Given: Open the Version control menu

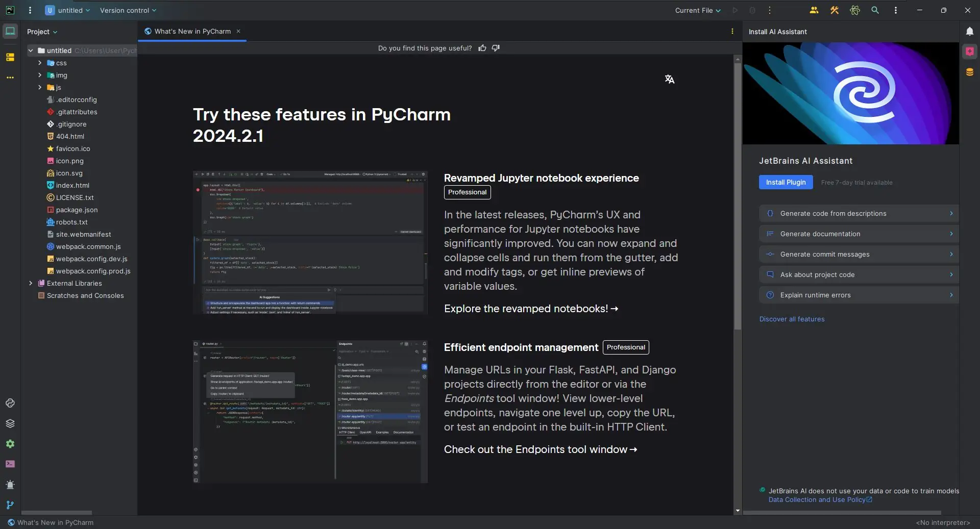Looking at the screenshot, I should tap(128, 10).
